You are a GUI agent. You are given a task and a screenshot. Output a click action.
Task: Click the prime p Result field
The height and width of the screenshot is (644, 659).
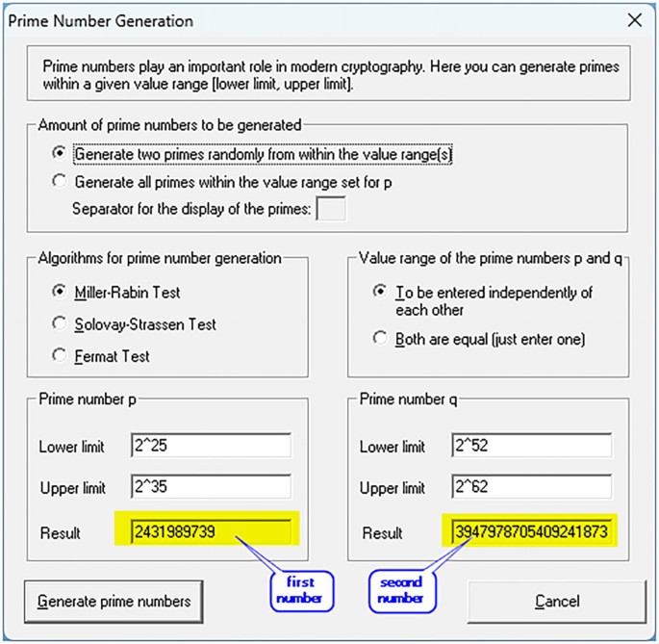click(211, 532)
